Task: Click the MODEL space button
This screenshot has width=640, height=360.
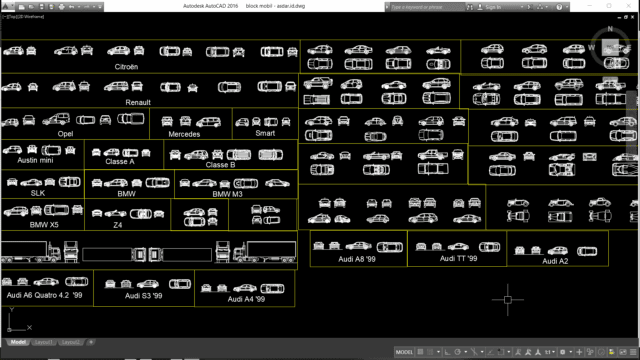Action: [x=404, y=352]
